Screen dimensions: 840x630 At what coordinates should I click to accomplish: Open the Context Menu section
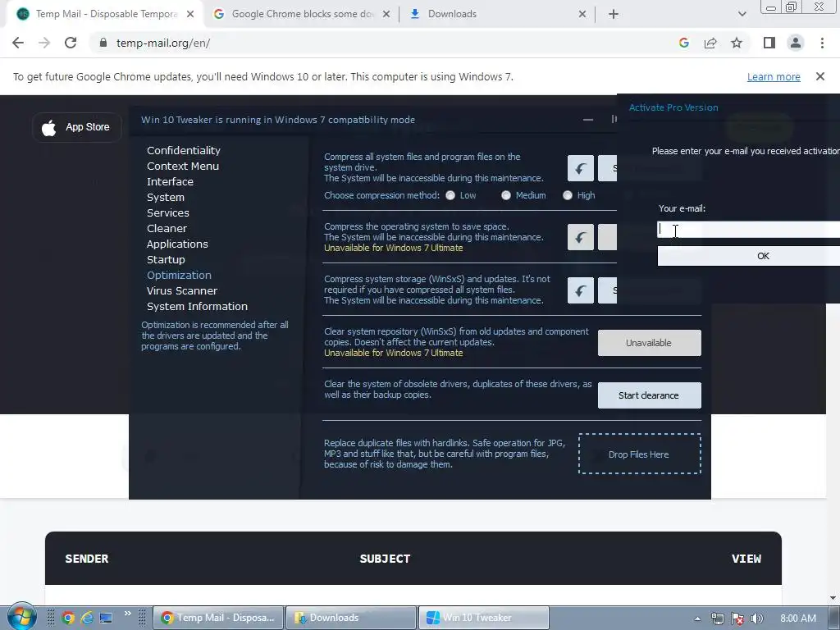point(183,166)
